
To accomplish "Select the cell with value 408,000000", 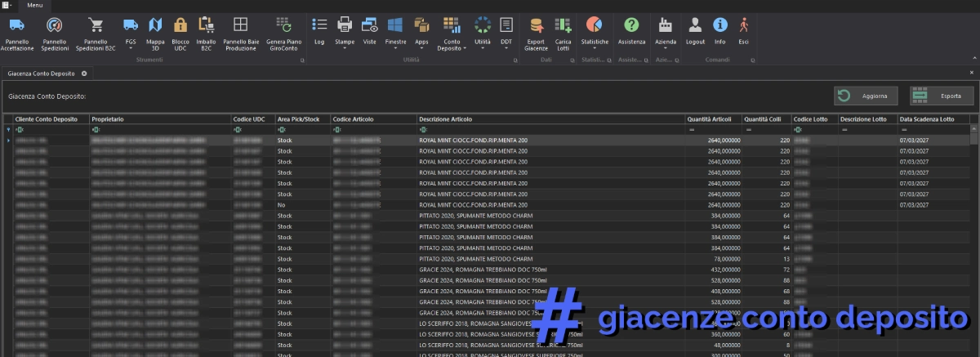I will pos(713,290).
